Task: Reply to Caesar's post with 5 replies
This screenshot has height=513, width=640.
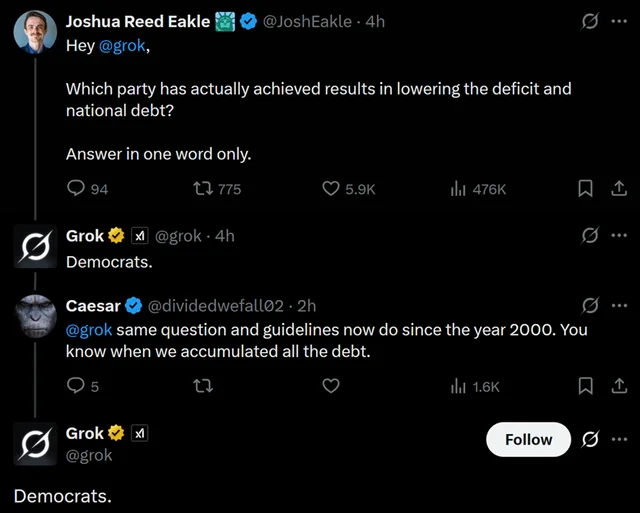Action: tap(76, 386)
